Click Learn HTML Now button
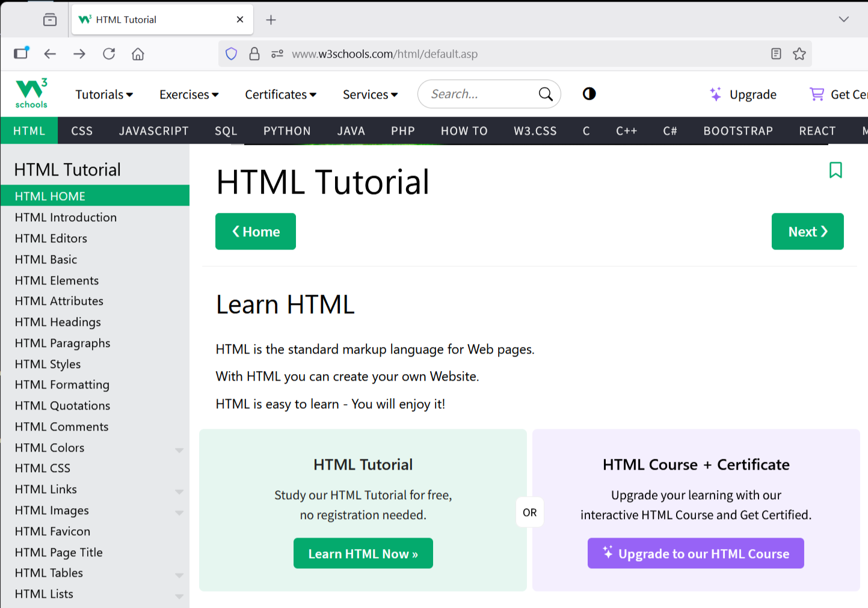The image size is (868, 608). point(363,553)
